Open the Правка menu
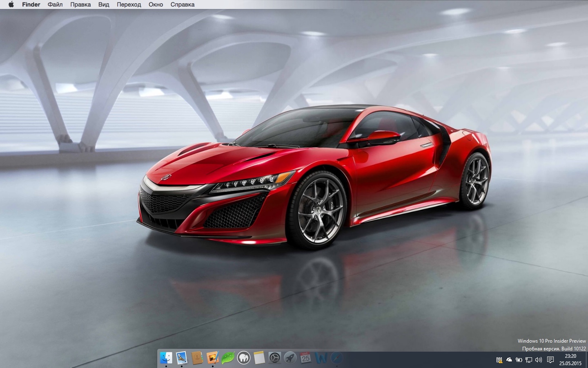 [x=80, y=4]
